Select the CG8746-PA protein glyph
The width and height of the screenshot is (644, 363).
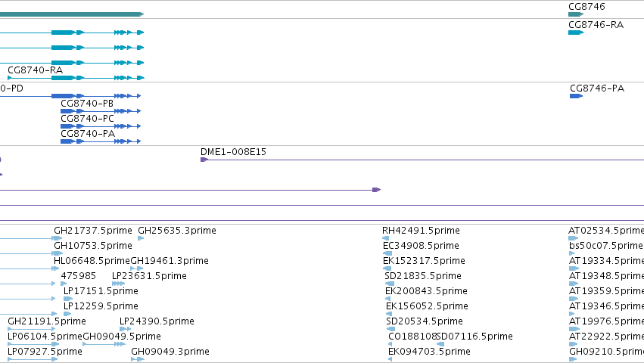pos(576,96)
